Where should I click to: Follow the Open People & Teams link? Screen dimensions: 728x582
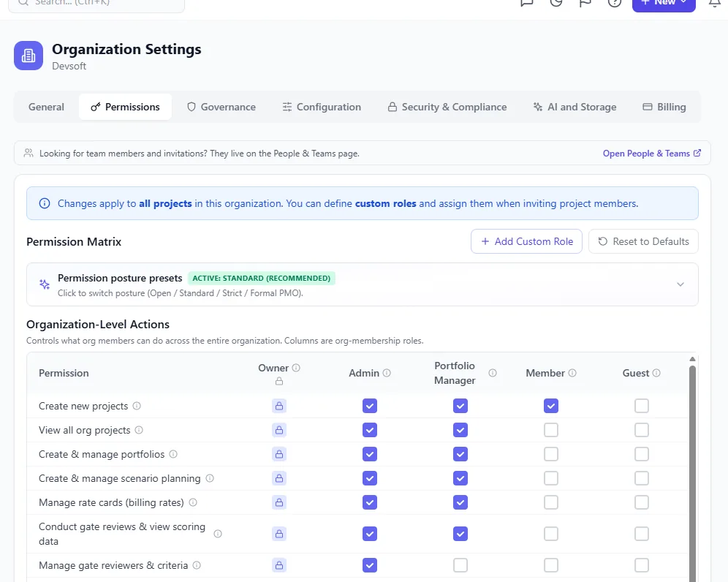652,154
